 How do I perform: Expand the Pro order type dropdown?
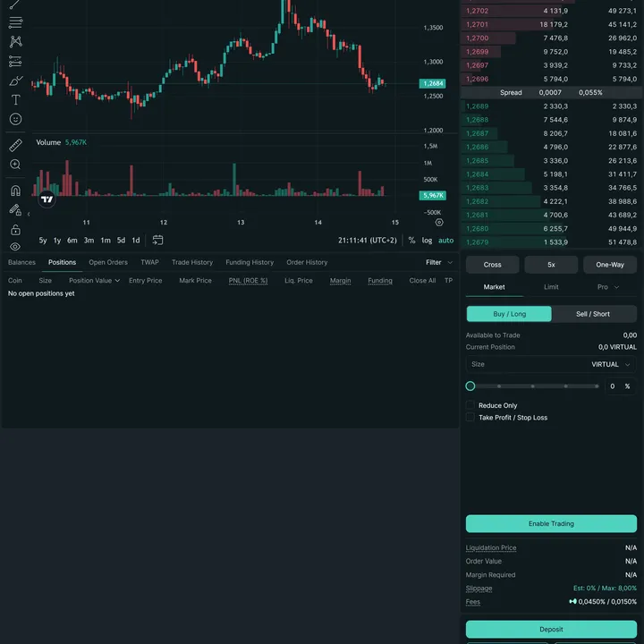click(608, 287)
